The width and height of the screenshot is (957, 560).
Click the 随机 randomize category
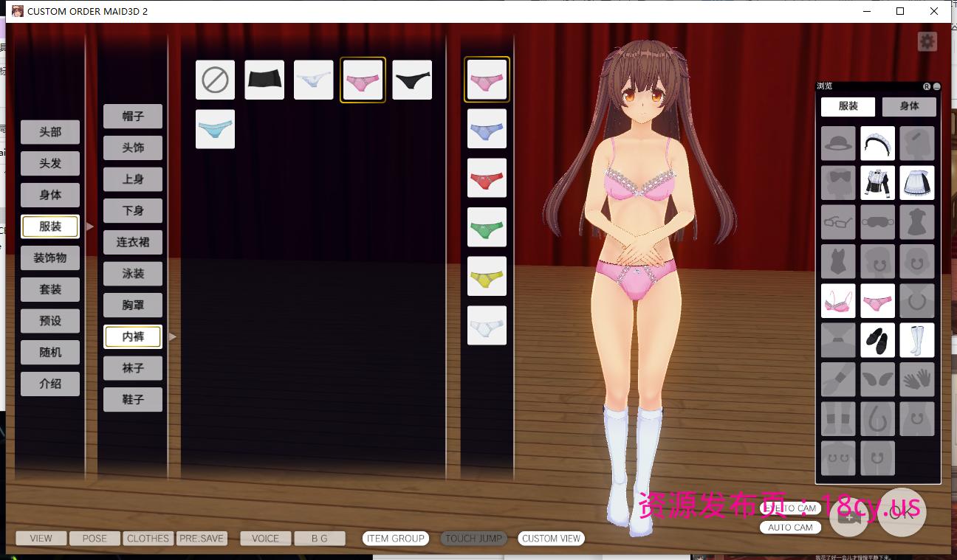point(50,353)
